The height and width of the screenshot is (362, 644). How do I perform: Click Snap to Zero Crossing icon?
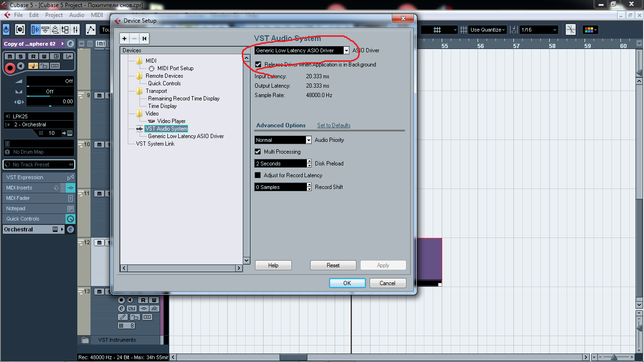tap(571, 30)
